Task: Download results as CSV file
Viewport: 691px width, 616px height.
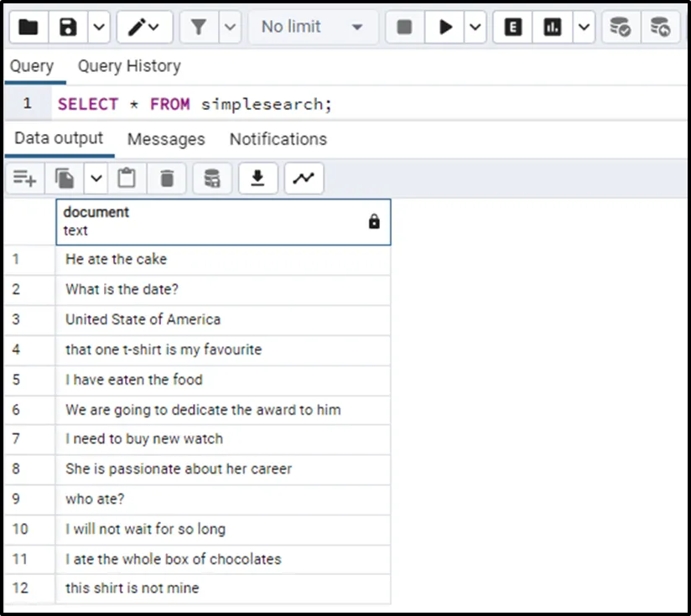Action: click(x=258, y=179)
